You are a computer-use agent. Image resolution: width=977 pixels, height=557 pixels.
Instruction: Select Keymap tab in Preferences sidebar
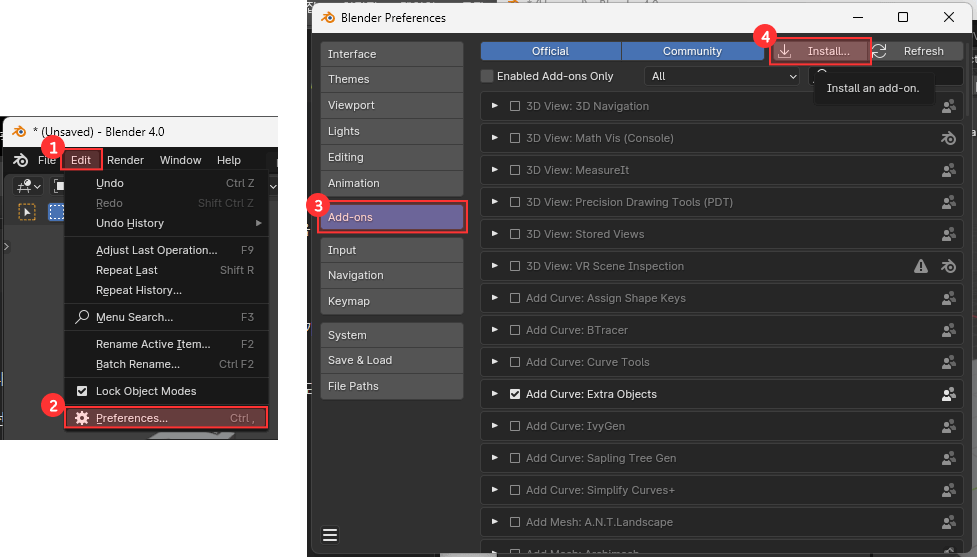pos(392,301)
